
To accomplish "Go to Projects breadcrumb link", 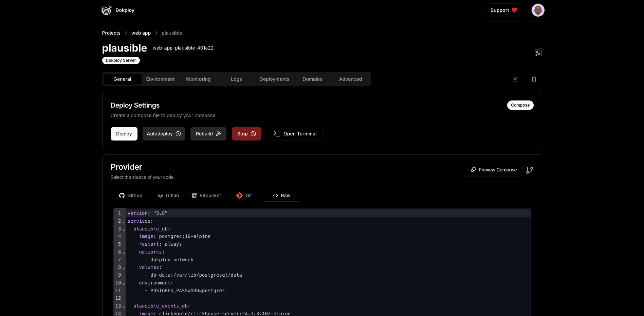I will [x=111, y=33].
